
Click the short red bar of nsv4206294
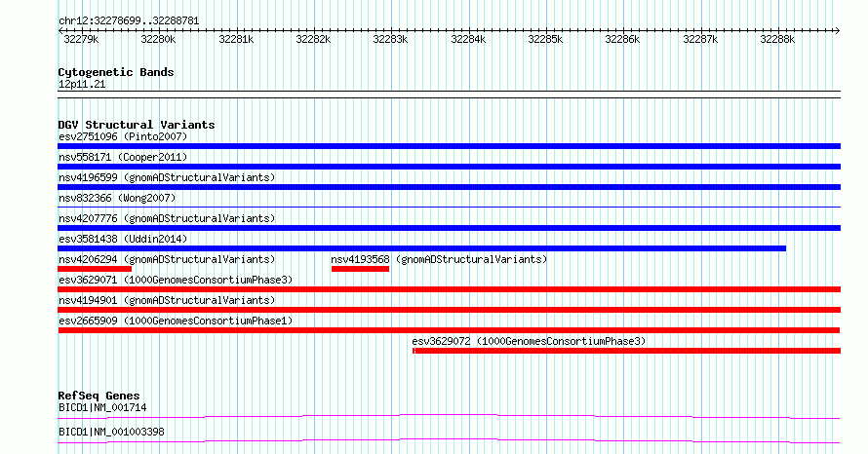(x=95, y=269)
